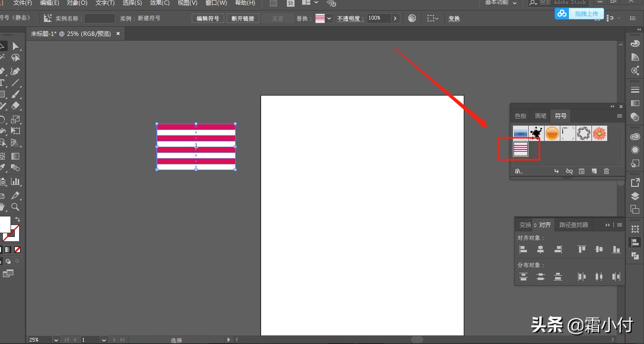Click 编辑符号 button
This screenshot has width=644, height=344.
(208, 19)
